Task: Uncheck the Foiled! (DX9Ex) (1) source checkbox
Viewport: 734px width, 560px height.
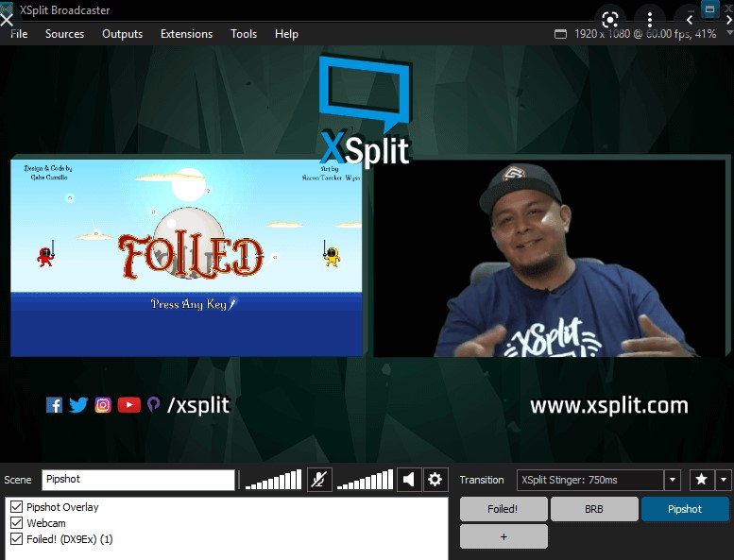Action: click(16, 538)
